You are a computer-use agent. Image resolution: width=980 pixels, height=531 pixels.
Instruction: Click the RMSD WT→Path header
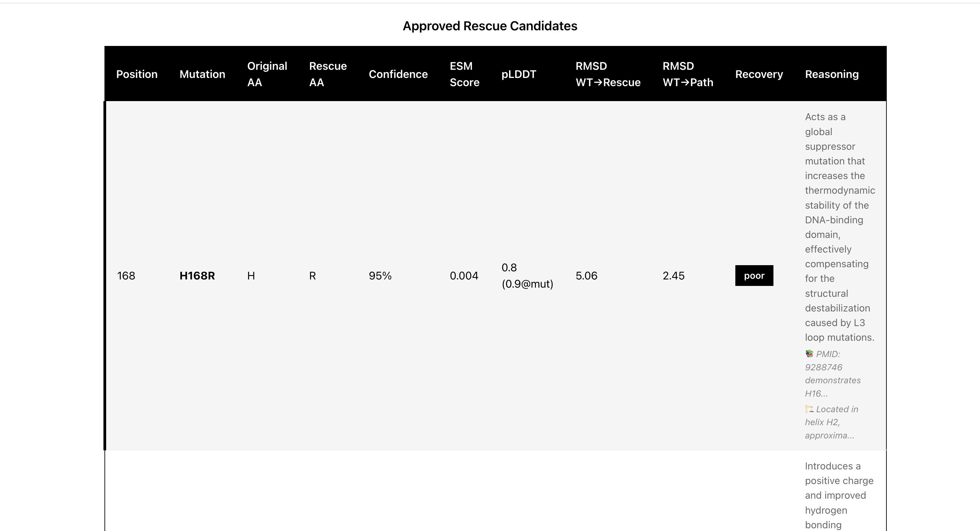pyautogui.click(x=687, y=74)
